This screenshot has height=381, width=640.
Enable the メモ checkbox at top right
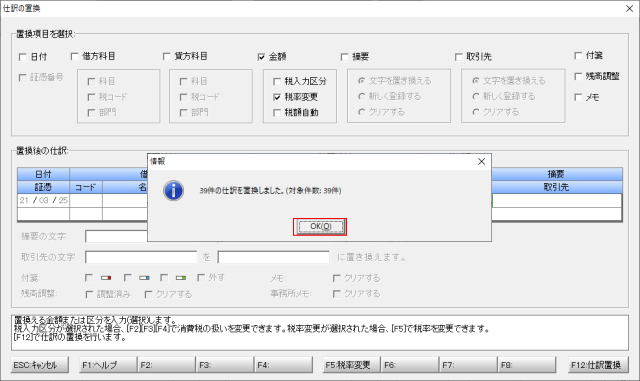point(578,97)
